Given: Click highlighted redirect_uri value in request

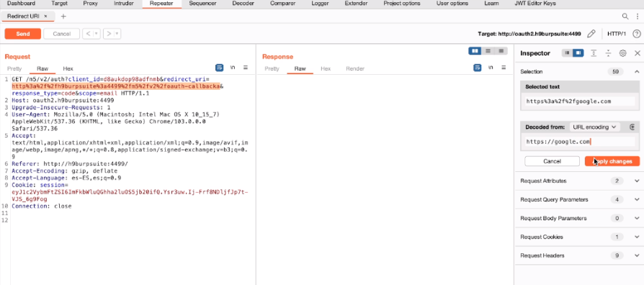Looking at the screenshot, I should (x=116, y=86).
